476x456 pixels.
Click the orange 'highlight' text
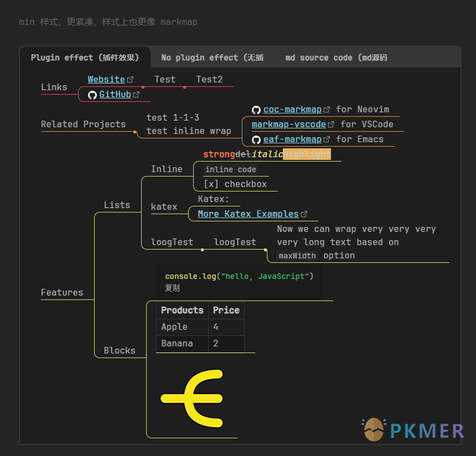(307, 154)
